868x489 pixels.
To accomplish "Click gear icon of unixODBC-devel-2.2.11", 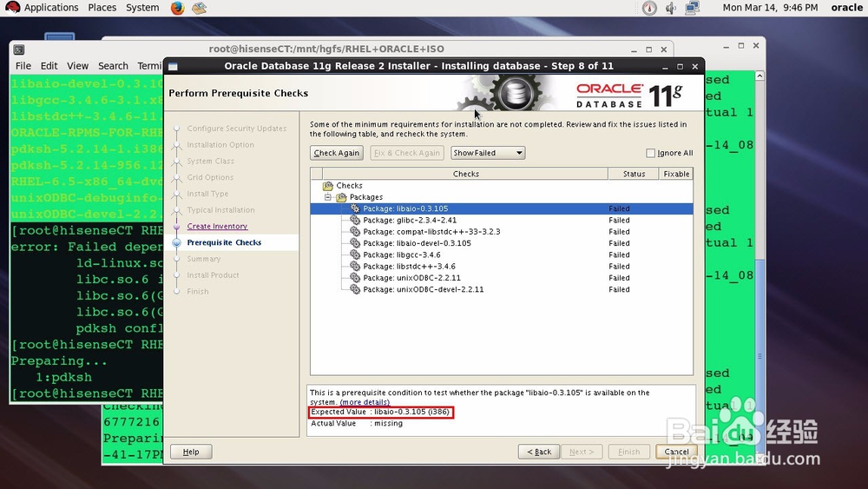I will tap(355, 289).
